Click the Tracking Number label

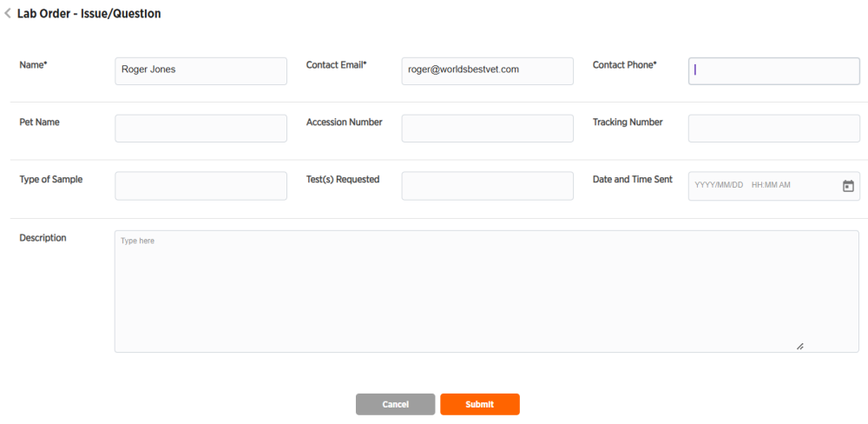[628, 122]
